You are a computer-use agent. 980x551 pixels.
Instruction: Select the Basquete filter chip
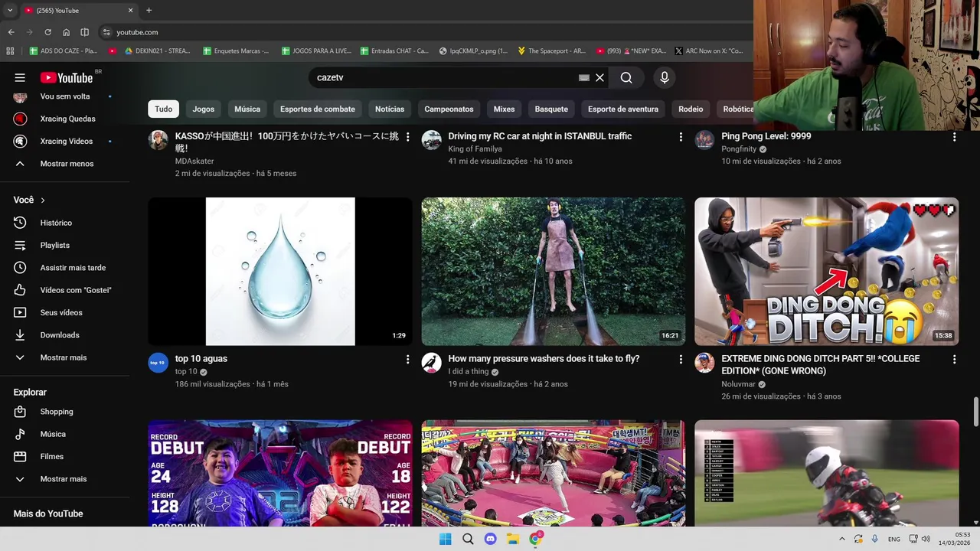[551, 109]
